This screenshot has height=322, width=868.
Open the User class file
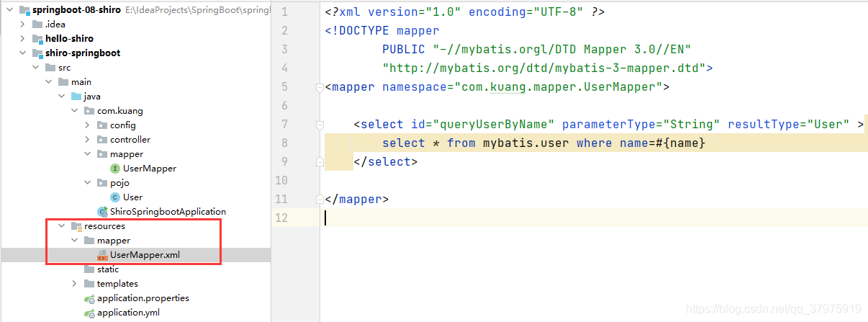(x=132, y=197)
